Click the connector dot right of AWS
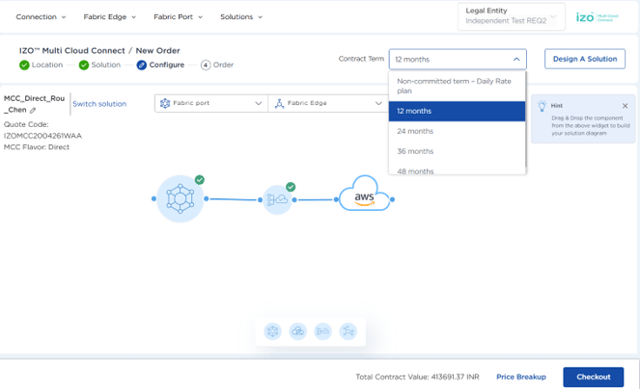The height and width of the screenshot is (389, 640). [x=392, y=200]
